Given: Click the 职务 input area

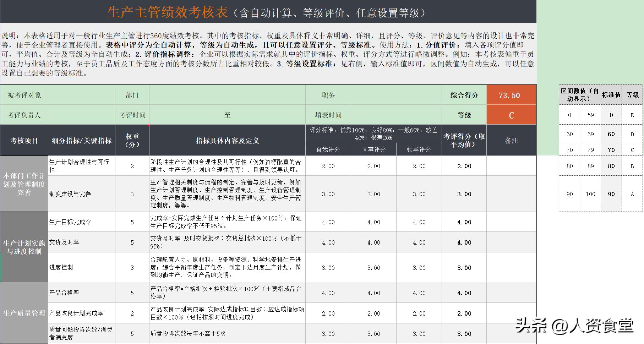Looking at the screenshot, I should pyautogui.click(x=395, y=95).
